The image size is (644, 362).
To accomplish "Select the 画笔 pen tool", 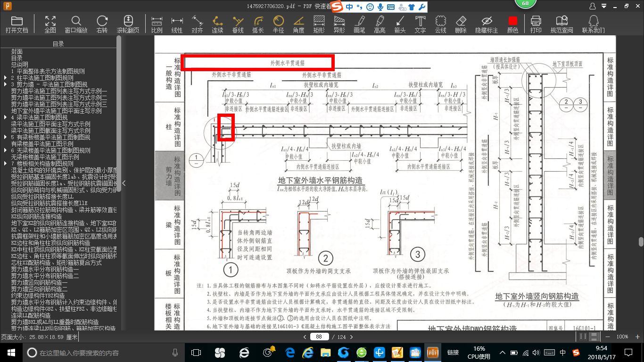I will (359, 24).
